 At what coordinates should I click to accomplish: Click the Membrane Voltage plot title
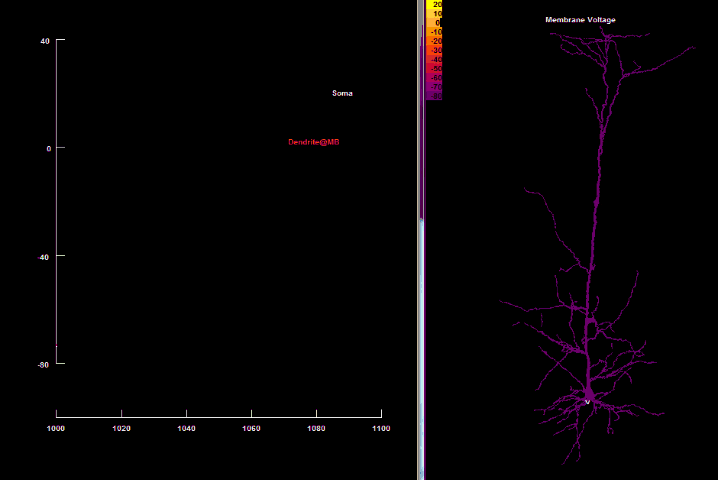click(580, 20)
